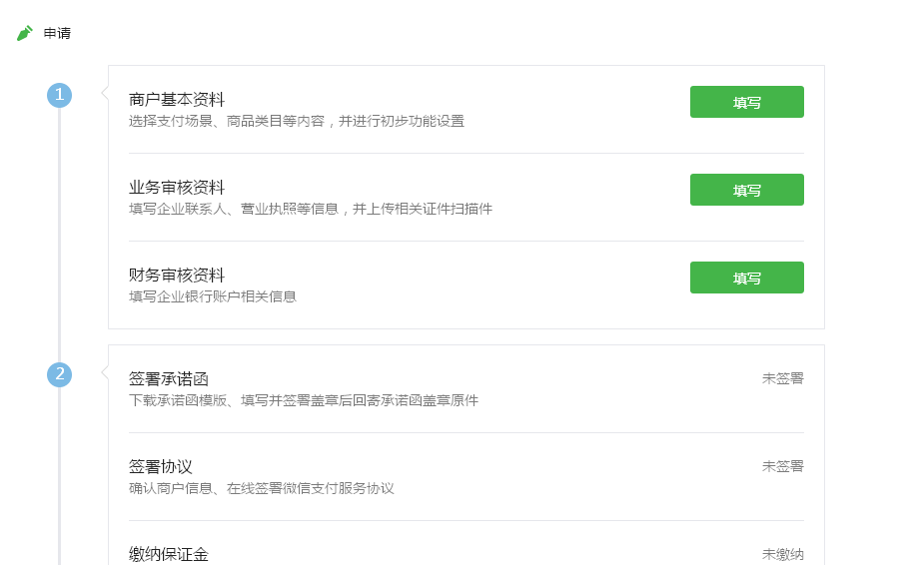Image resolution: width=924 pixels, height=565 pixels.
Task: Select the step 2 circle marker
Action: 60,374
